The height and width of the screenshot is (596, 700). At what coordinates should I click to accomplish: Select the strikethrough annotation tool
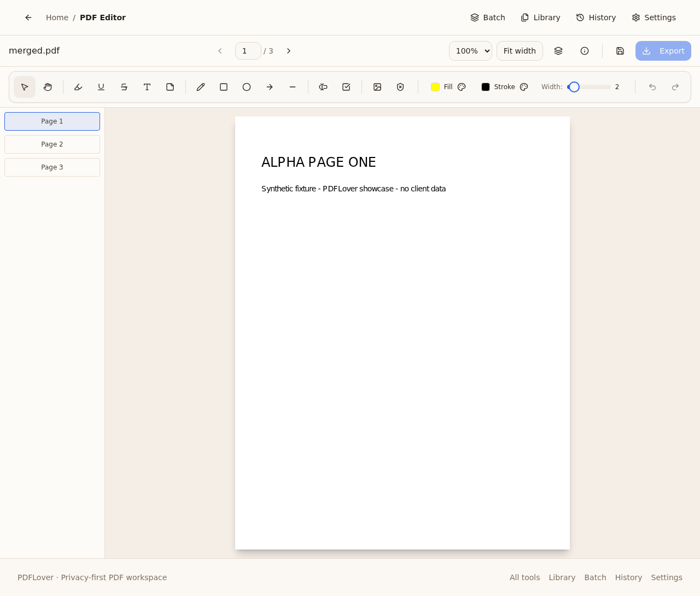click(x=124, y=87)
